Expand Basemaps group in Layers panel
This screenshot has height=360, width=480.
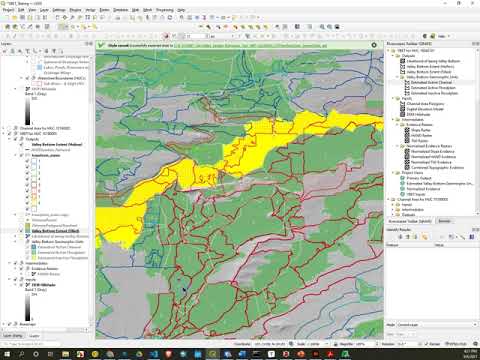tap(4, 324)
